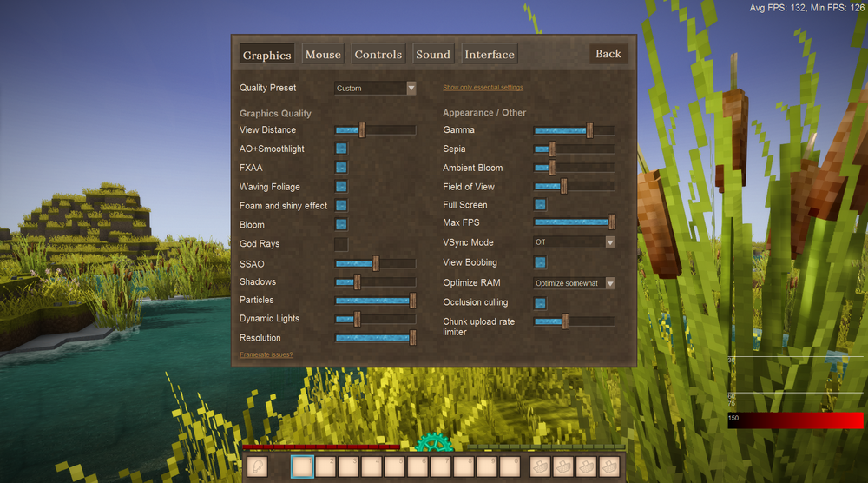Open the Quality Preset dropdown
Image resolution: width=868 pixels, height=483 pixels.
(x=375, y=88)
